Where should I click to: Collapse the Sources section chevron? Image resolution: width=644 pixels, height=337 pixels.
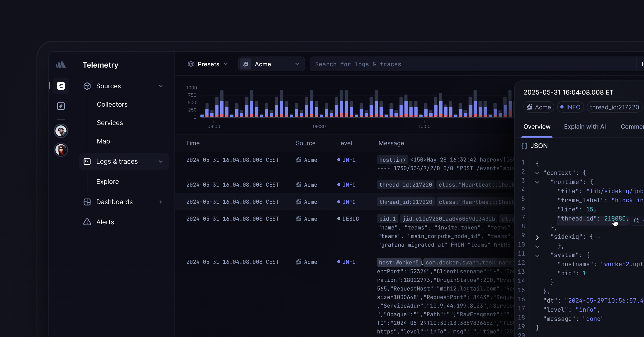click(x=161, y=86)
